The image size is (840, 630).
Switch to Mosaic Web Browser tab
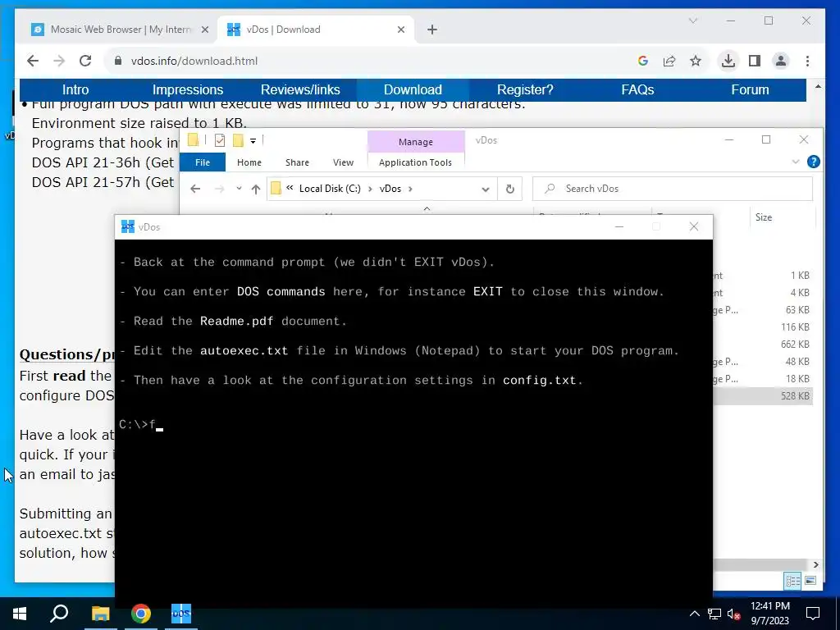(x=120, y=30)
